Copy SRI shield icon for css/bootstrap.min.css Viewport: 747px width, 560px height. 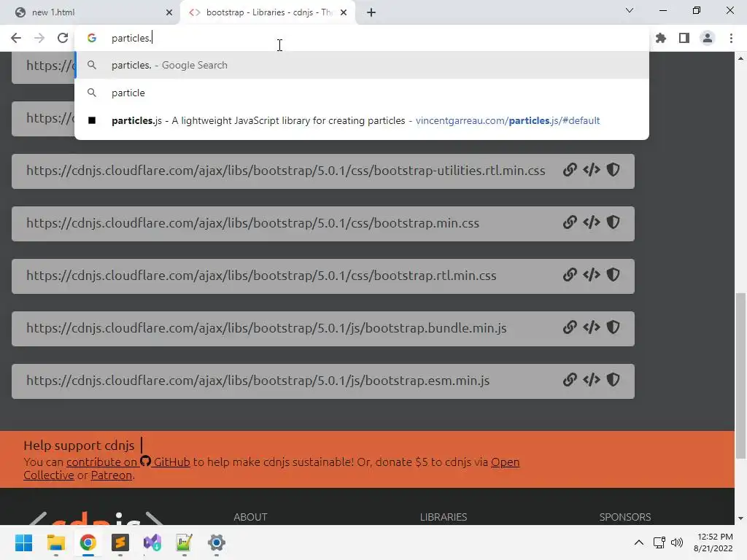tap(613, 222)
